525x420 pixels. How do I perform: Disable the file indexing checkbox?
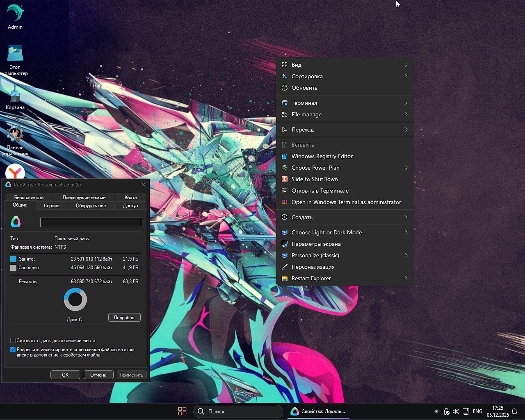point(13,350)
